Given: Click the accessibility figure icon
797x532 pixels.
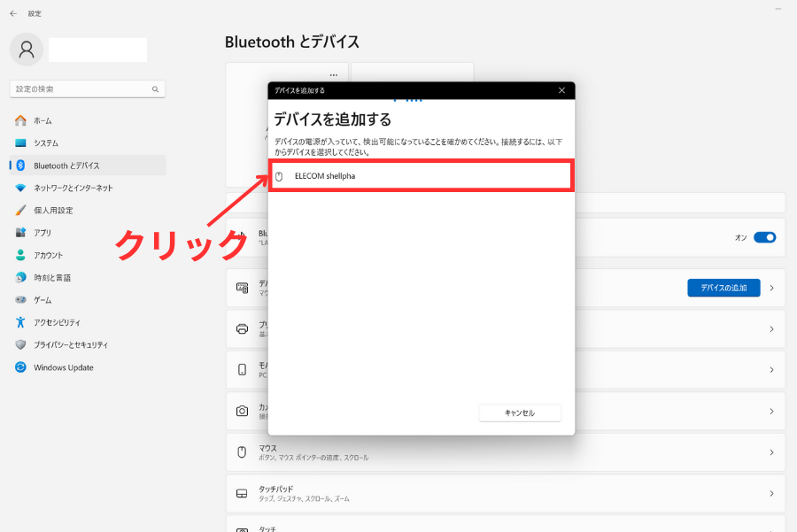Looking at the screenshot, I should 20,321.
